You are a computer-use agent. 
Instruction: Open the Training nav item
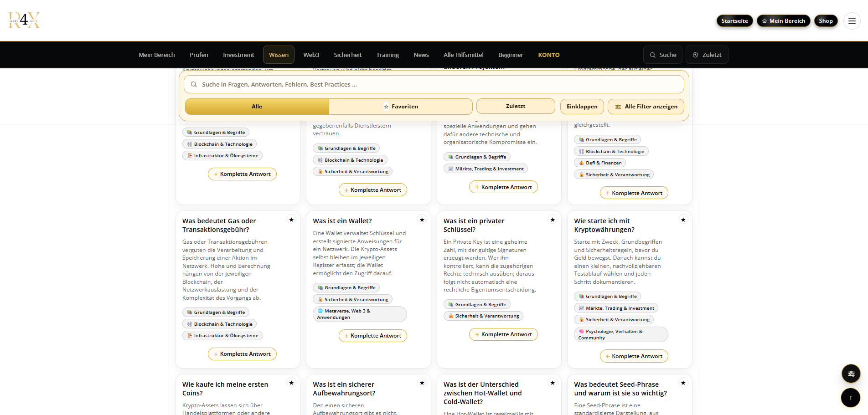click(x=387, y=55)
